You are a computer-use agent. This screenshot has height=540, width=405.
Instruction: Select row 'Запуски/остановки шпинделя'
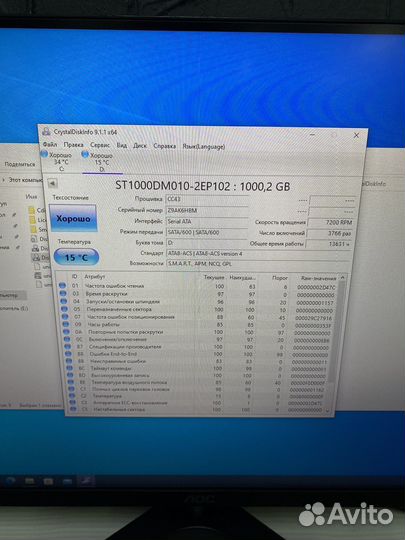coord(199,302)
